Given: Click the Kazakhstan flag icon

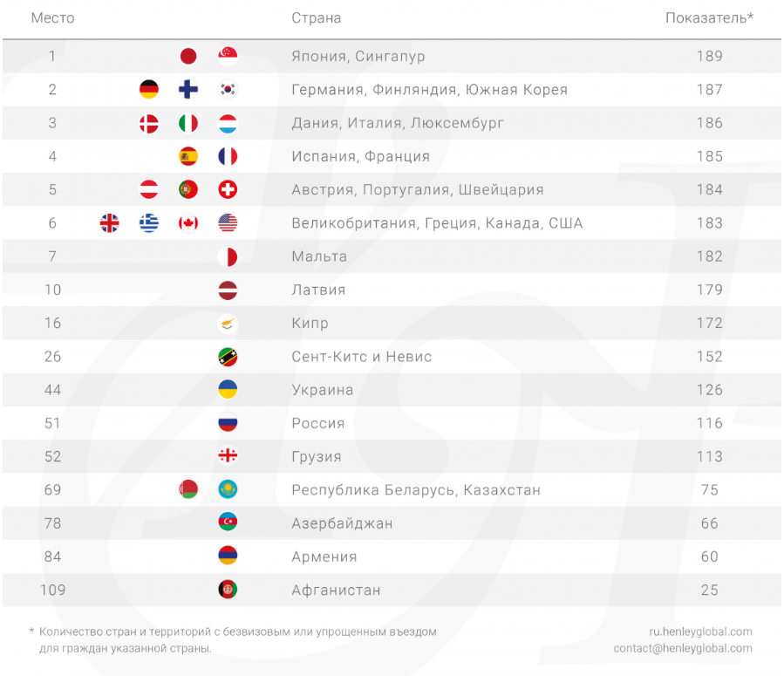Looking at the screenshot, I should pyautogui.click(x=228, y=489).
